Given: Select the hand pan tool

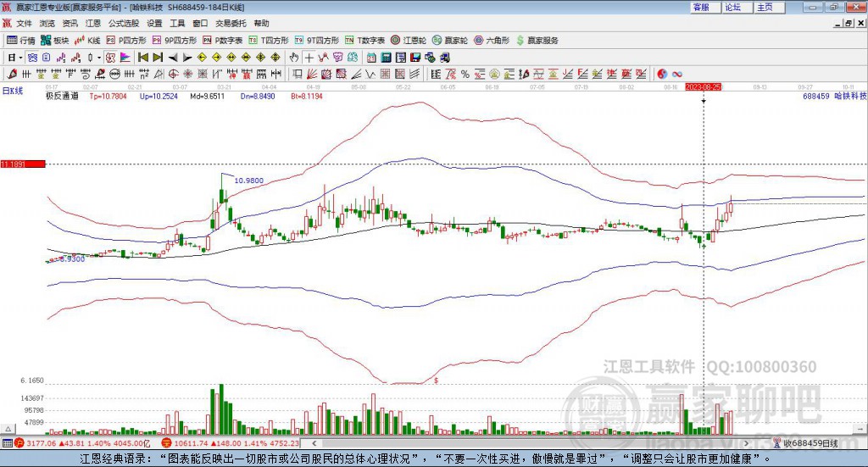Looking at the screenshot, I should click(x=294, y=58).
